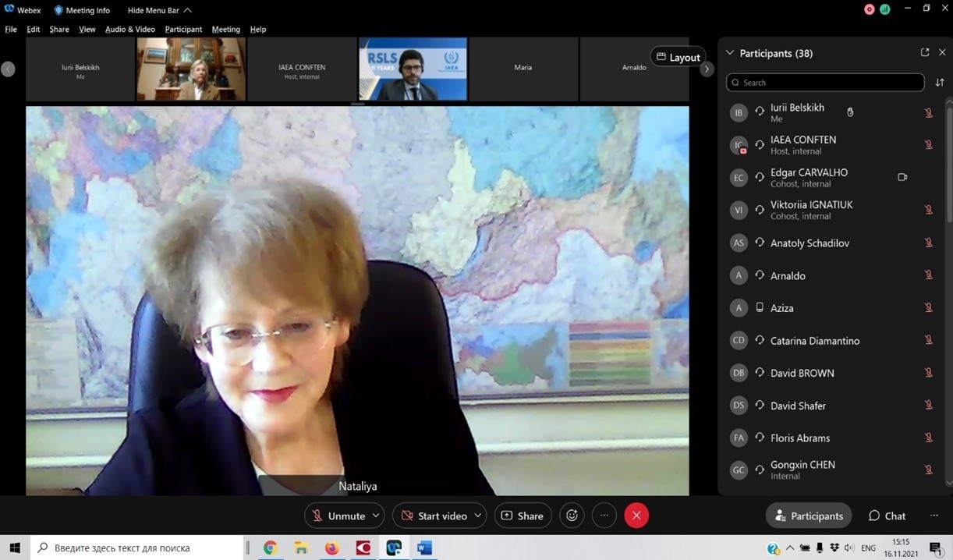The height and width of the screenshot is (560, 953).
Task: Expand the Start video options arrow
Action: click(x=477, y=516)
